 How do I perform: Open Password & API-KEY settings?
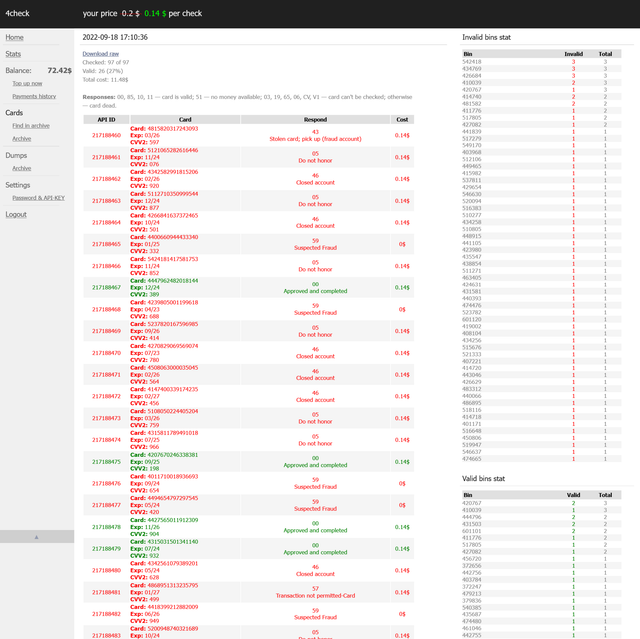(x=38, y=198)
